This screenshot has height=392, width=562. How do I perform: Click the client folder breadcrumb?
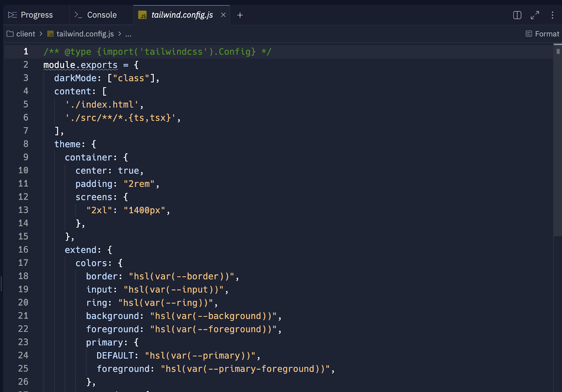point(21,34)
